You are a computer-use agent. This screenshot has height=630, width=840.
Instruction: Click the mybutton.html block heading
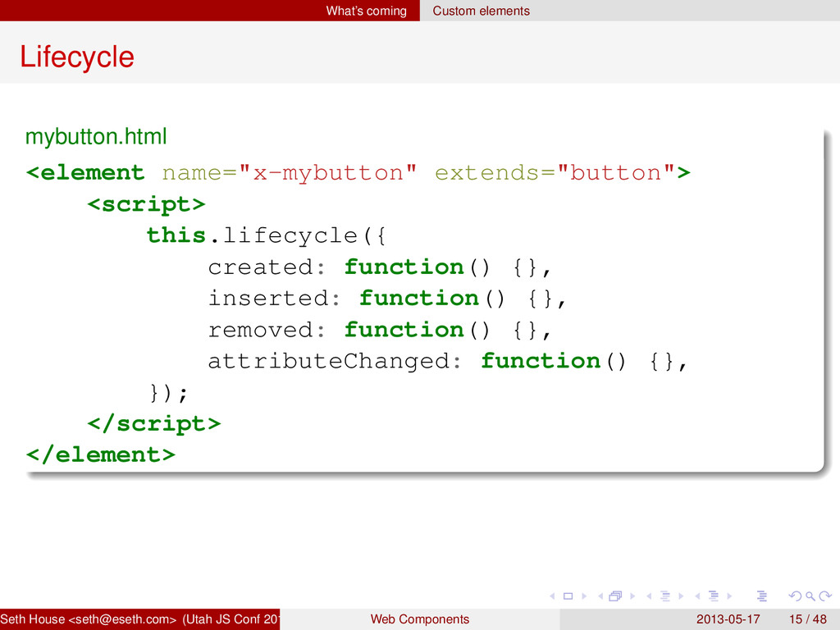click(97, 137)
